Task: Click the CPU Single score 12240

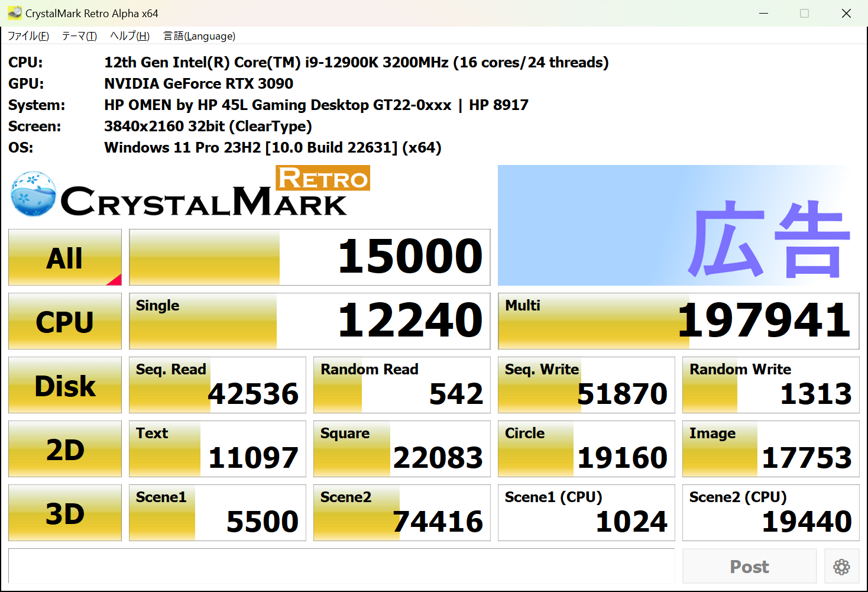Action: [x=310, y=321]
